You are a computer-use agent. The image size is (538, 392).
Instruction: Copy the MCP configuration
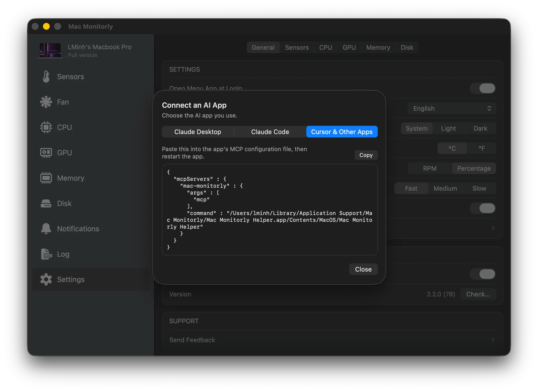tap(366, 155)
